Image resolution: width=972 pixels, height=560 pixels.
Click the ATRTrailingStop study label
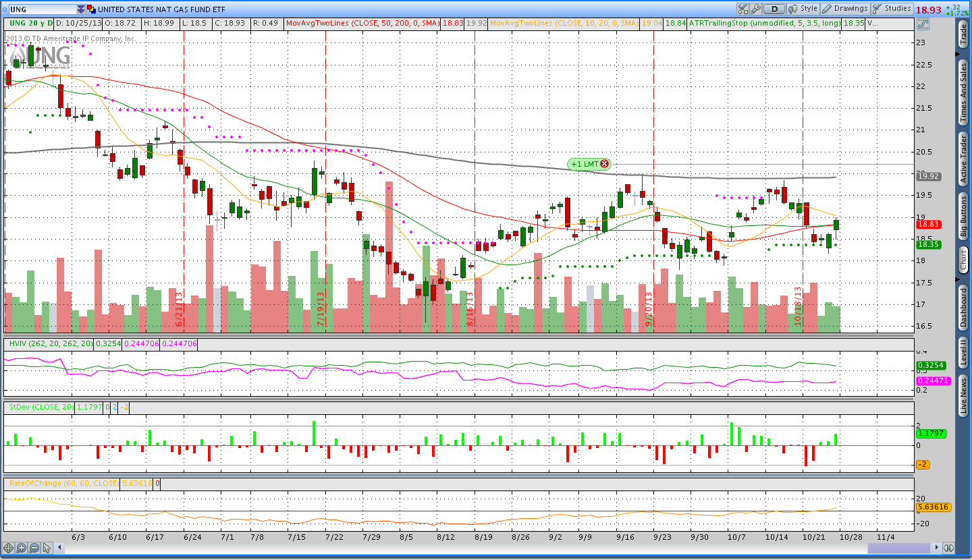pyautogui.click(x=763, y=23)
